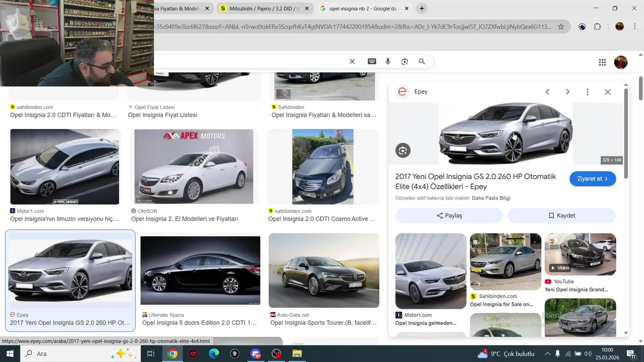Open Google Chrome from the taskbar
This screenshot has height=362, width=644.
173,354
